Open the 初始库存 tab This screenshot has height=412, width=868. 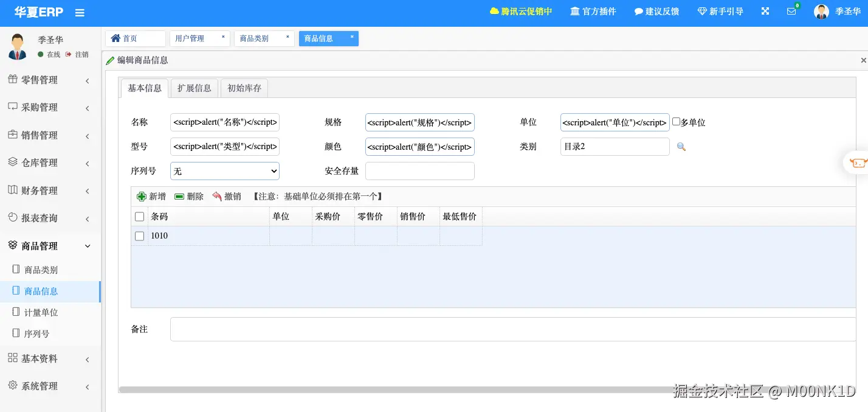(x=244, y=88)
